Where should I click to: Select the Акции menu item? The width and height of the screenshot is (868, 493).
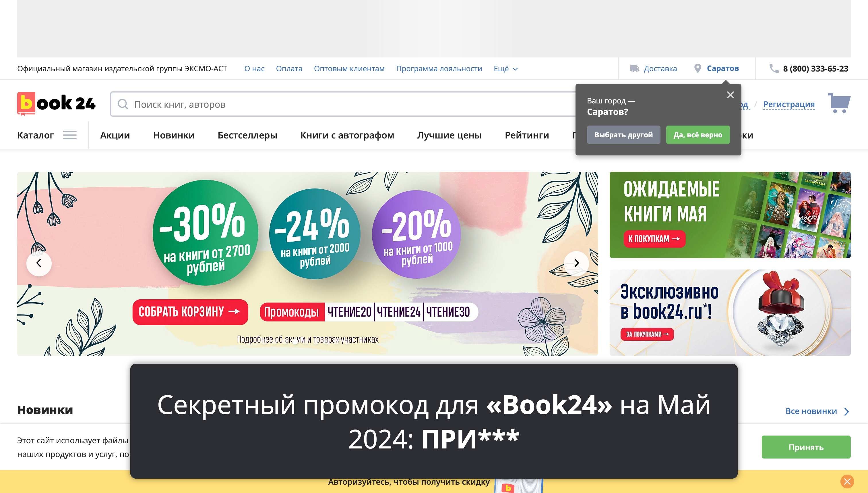pos(115,135)
